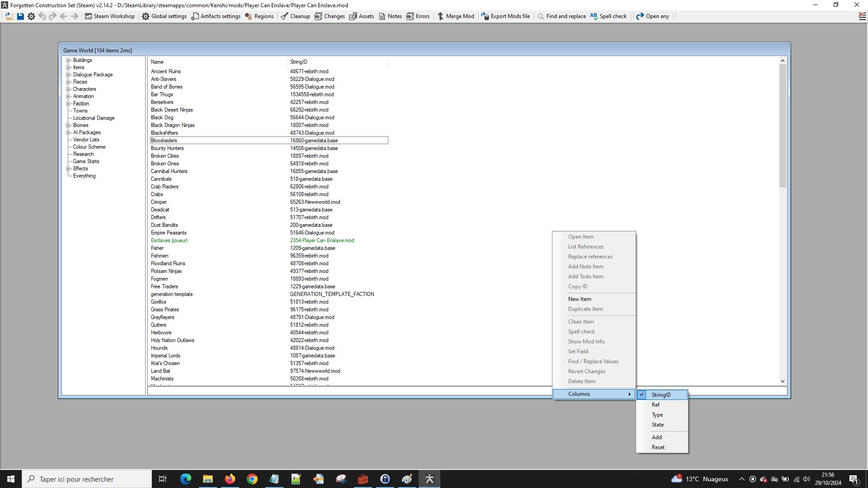Open the settings gear icon next to Save
The image size is (868, 488).
[31, 16]
